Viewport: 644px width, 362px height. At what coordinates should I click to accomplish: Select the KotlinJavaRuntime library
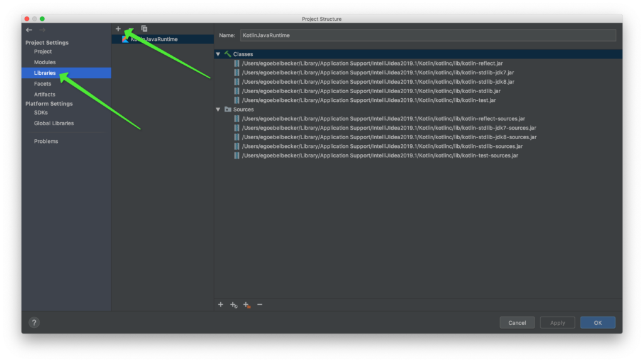pyautogui.click(x=154, y=39)
